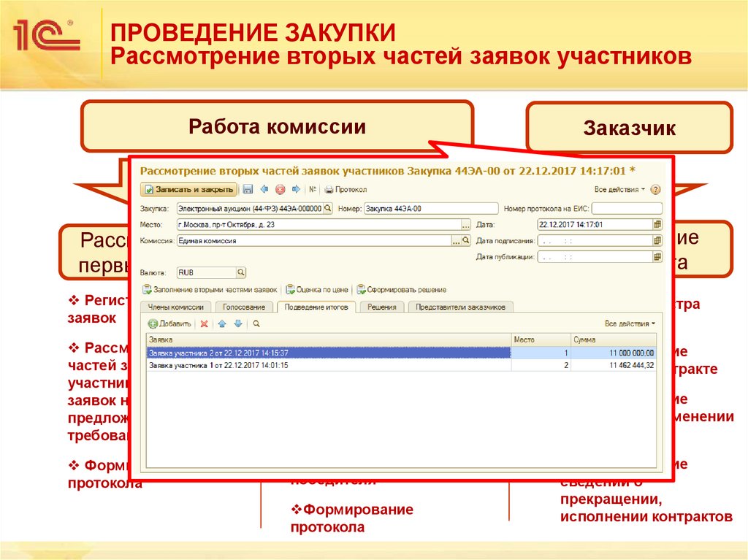Click the Дата подписания calendar icon
This screenshot has height=560, width=748.
click(658, 242)
